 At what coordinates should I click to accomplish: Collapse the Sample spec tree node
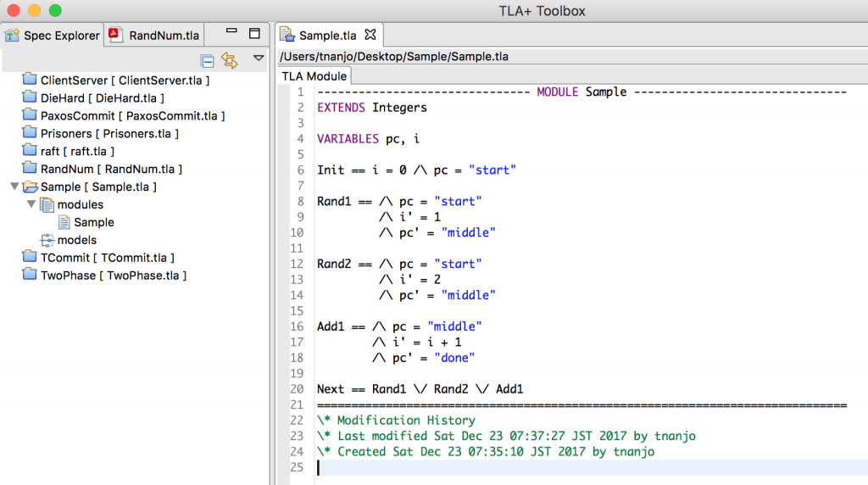pos(14,187)
